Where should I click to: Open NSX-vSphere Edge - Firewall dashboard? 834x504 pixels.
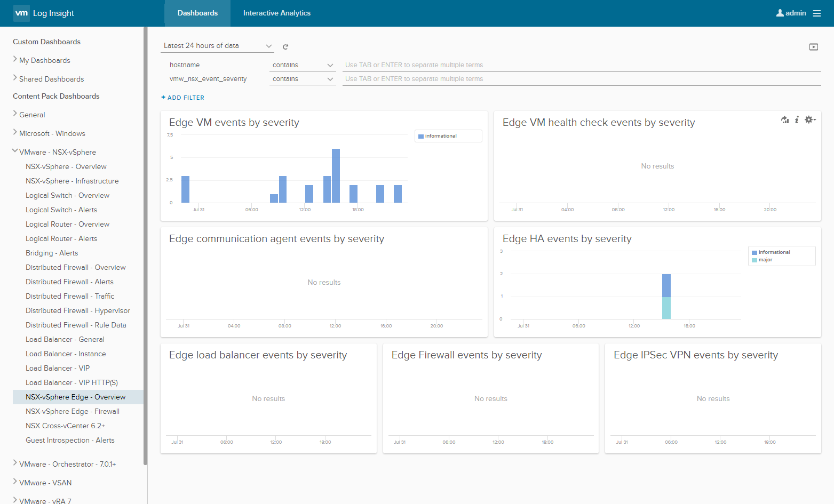click(73, 411)
